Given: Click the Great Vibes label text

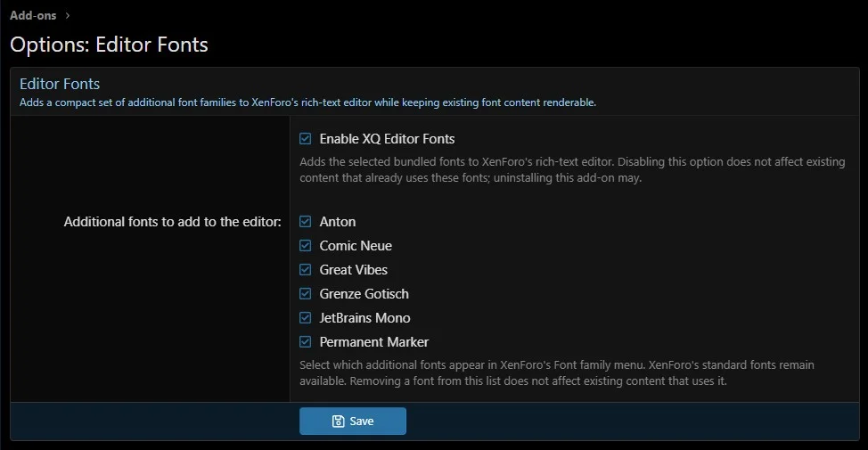Looking at the screenshot, I should point(353,270).
